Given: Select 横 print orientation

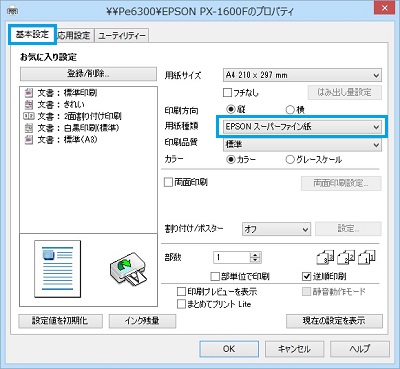Looking at the screenshot, I should [290, 109].
